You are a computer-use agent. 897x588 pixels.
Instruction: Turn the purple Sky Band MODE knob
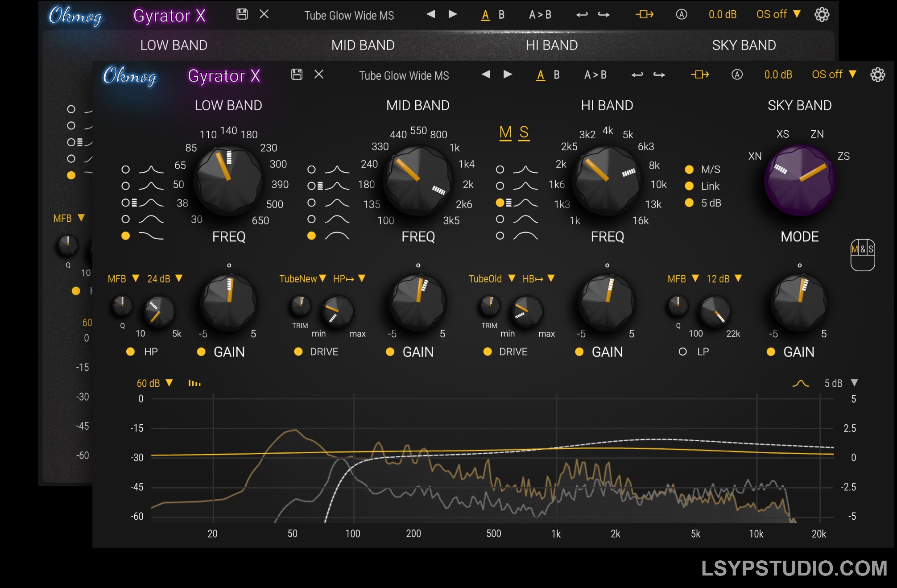point(800,182)
